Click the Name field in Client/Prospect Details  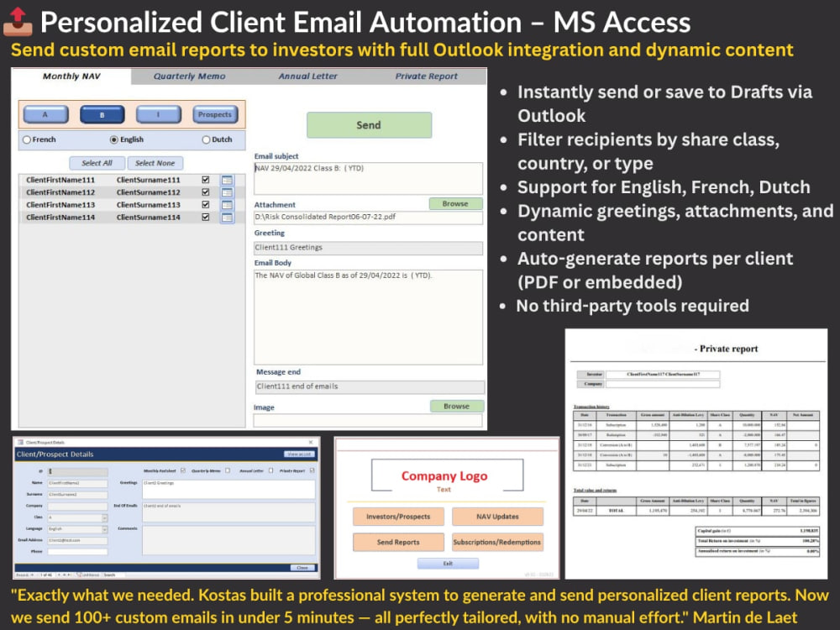click(77, 483)
